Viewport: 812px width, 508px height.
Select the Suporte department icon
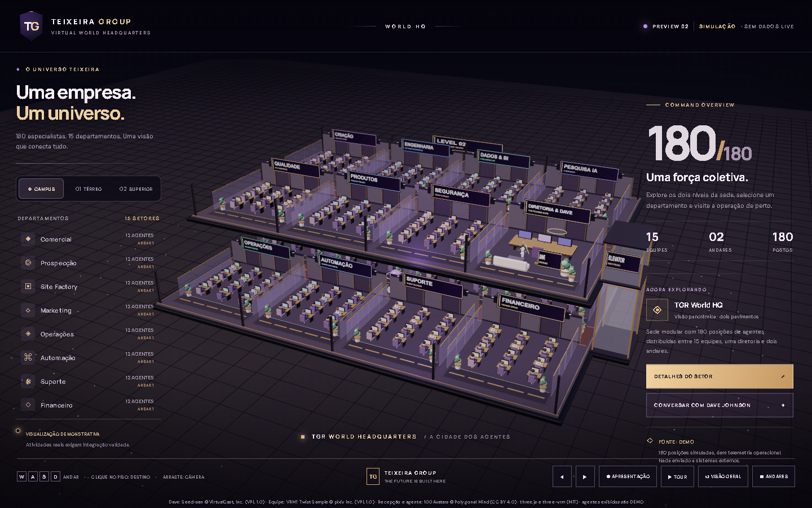click(x=28, y=381)
